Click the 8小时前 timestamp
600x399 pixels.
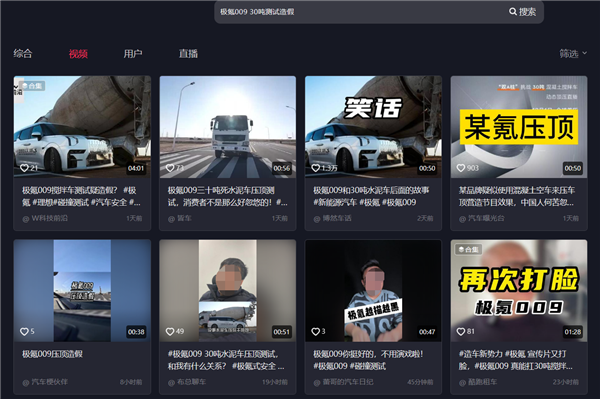[x=131, y=382]
